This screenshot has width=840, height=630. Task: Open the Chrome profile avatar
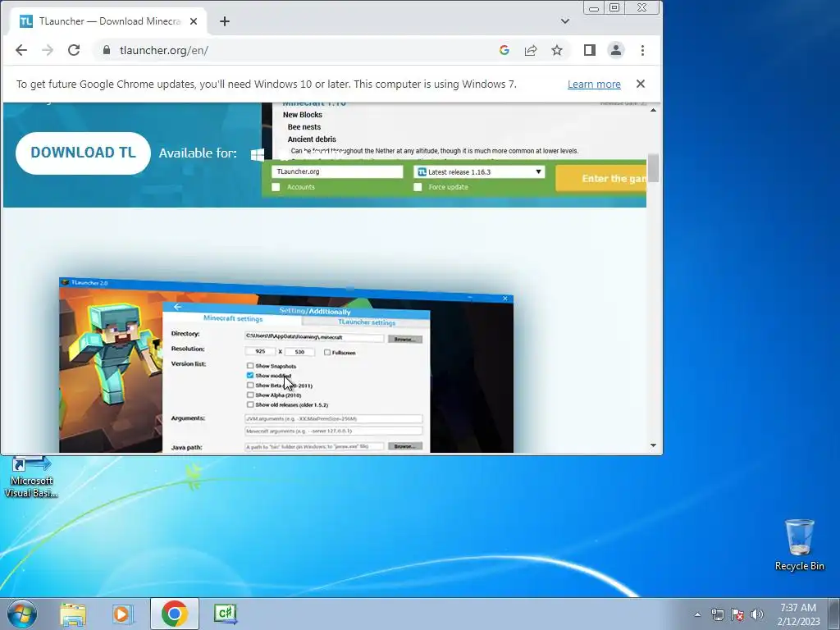click(616, 50)
